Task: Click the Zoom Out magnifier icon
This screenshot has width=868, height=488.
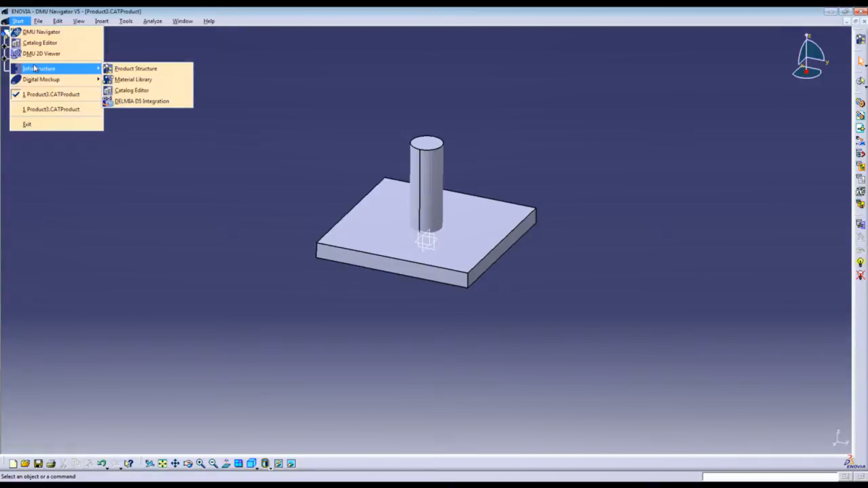Action: point(213,463)
